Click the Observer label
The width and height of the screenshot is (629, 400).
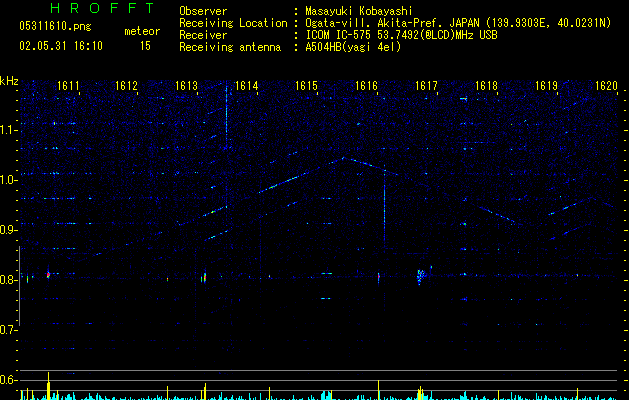point(203,11)
